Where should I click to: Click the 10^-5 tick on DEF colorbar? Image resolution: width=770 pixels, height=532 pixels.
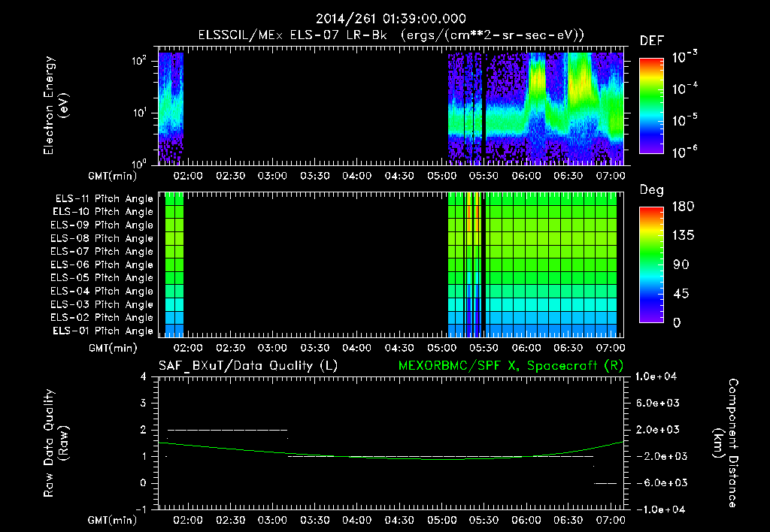point(684,120)
